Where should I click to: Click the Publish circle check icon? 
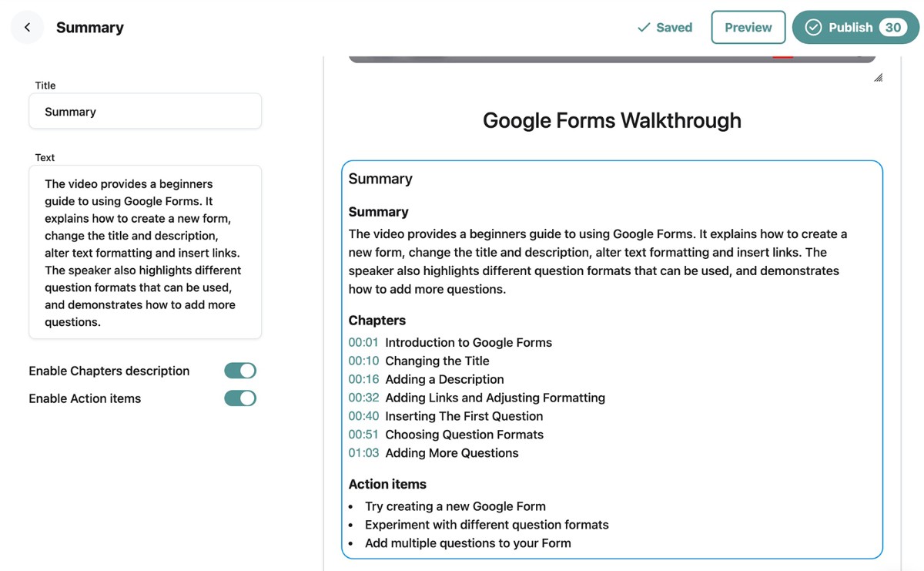pyautogui.click(x=813, y=28)
